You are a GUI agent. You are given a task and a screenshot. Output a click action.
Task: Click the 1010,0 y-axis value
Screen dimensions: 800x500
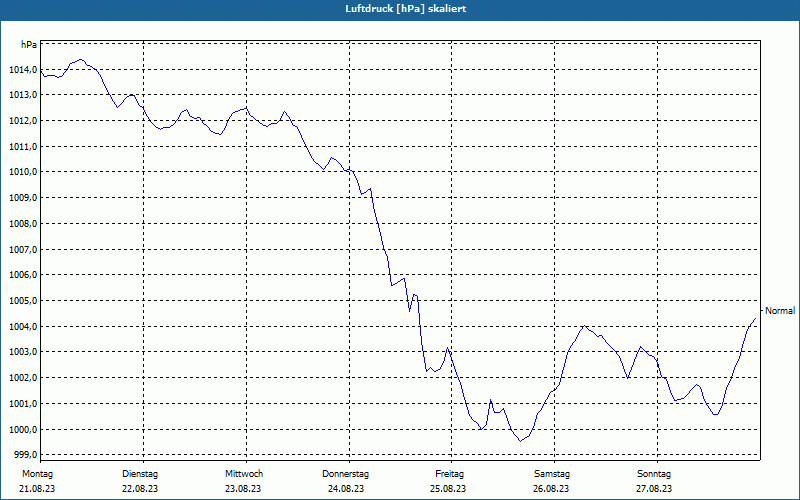(23, 172)
